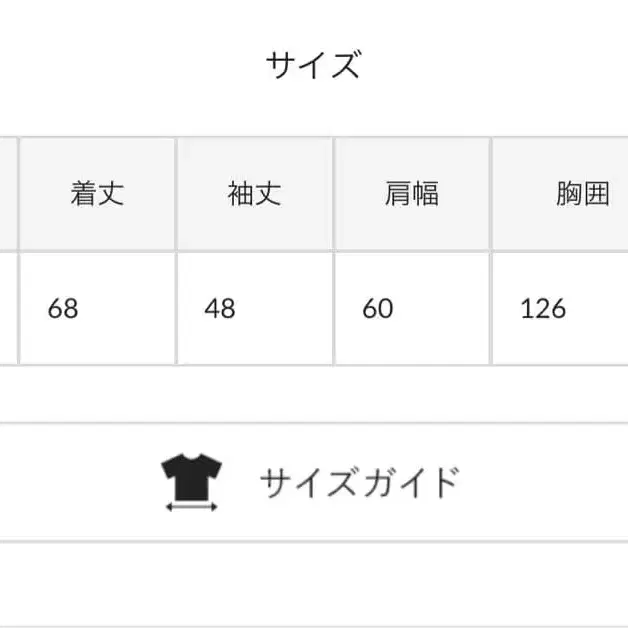The width and height of the screenshot is (628, 628).
Task: Click the black T-shirt icon
Action: [190, 474]
